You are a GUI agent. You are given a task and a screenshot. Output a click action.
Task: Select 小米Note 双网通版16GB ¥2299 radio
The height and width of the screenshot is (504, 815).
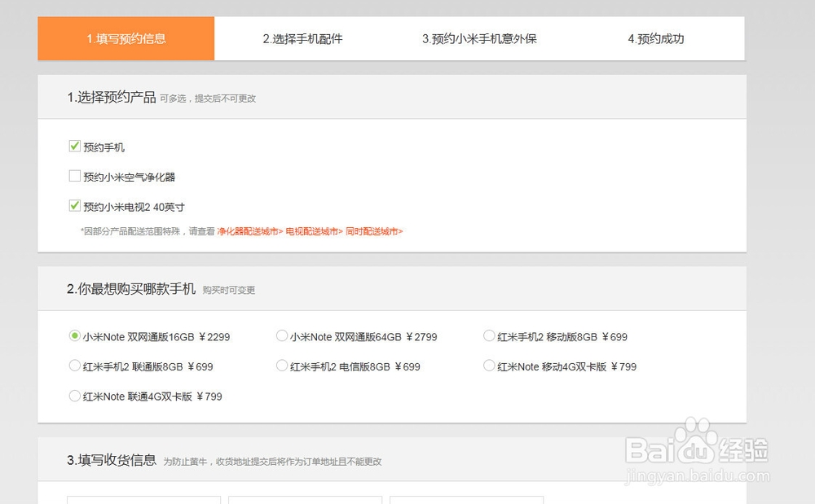pyautogui.click(x=75, y=335)
